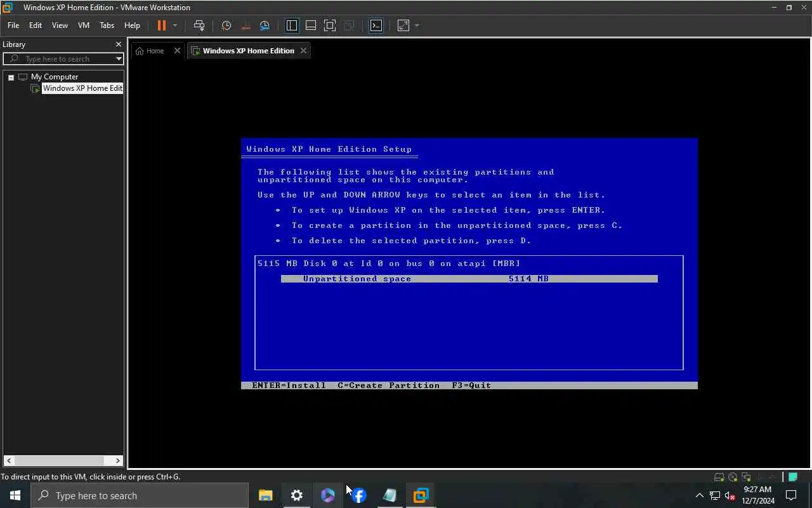This screenshot has width=812, height=508.
Task: Click the Library horizontal scrollbar thumb
Action: 59,460
